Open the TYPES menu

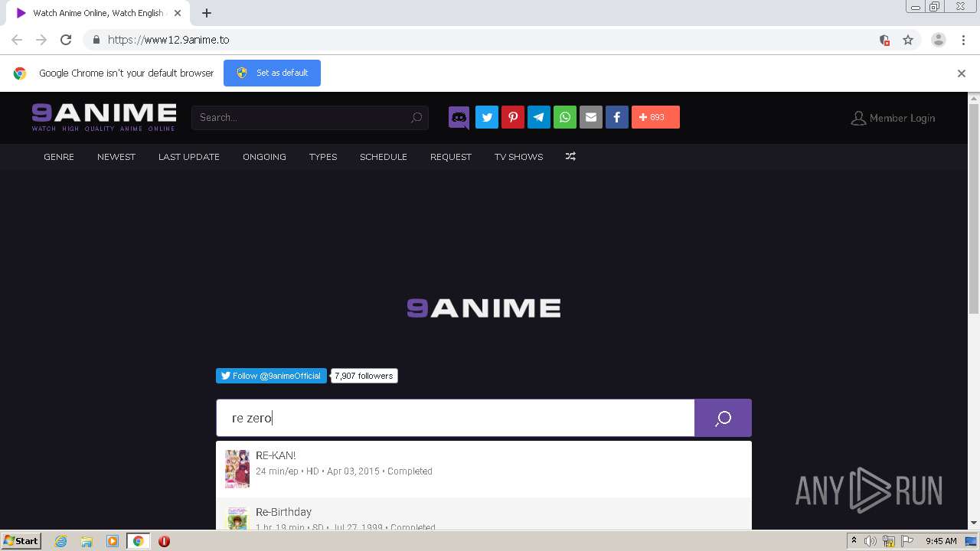(323, 157)
